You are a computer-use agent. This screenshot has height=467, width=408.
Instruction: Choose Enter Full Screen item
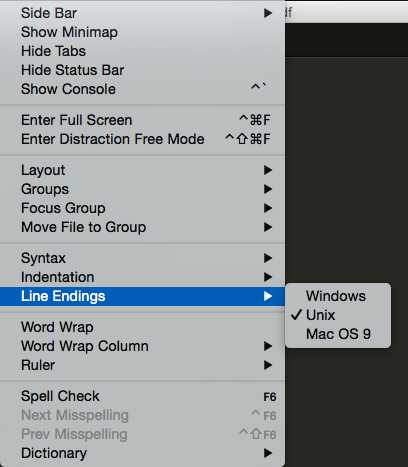(x=142, y=120)
